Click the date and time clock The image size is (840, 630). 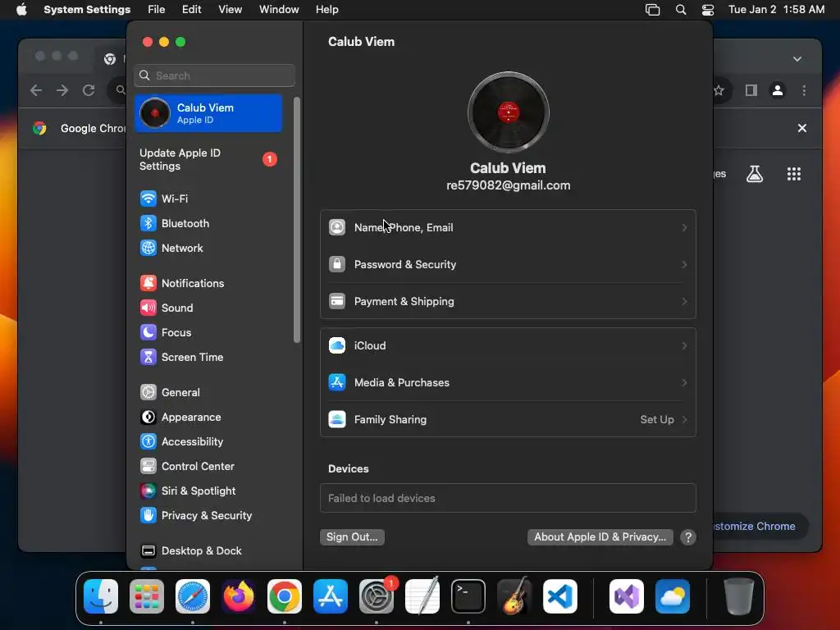(777, 10)
